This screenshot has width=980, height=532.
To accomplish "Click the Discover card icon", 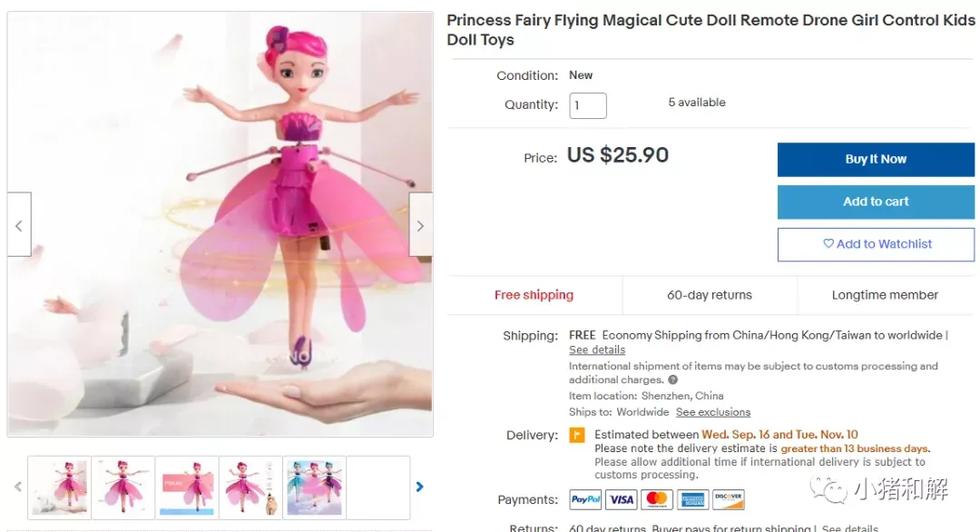I will point(728,499).
